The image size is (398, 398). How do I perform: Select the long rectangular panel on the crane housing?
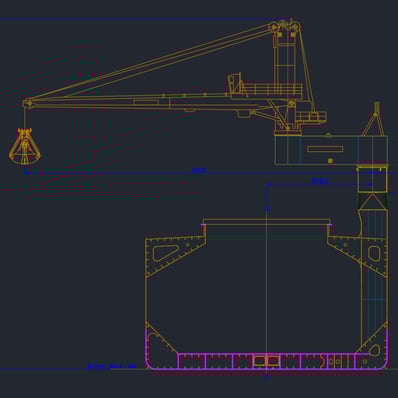(x=325, y=149)
